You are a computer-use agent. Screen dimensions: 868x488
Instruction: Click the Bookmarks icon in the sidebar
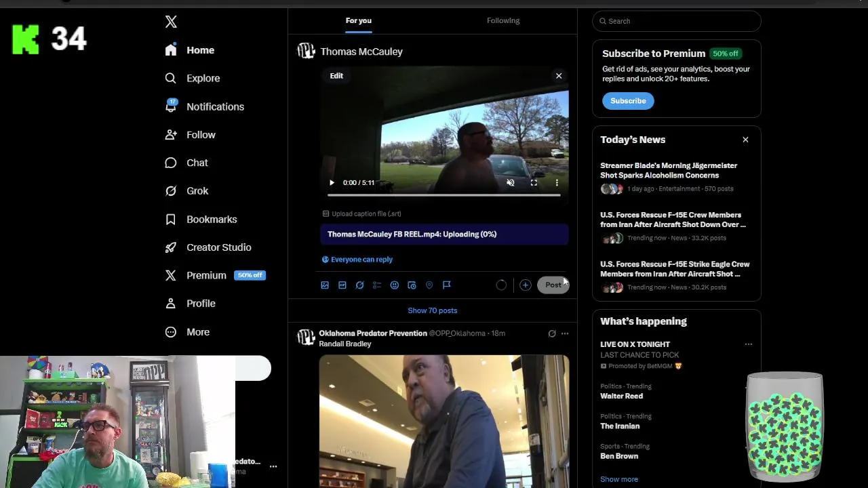171,220
